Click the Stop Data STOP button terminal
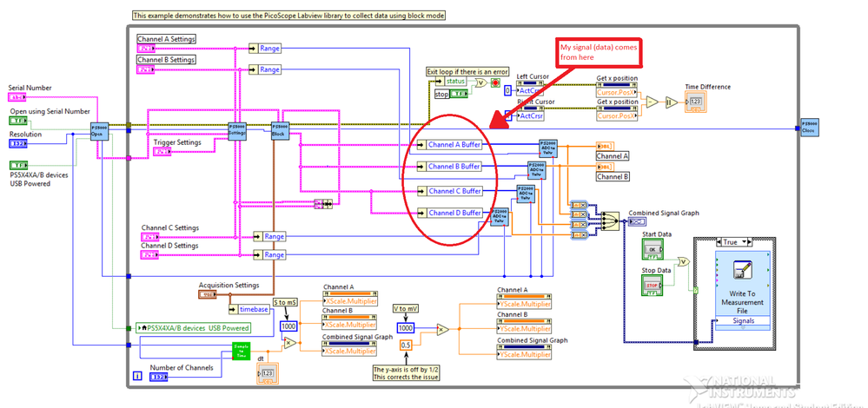Viewport: 868px width, 408px height. [653, 285]
